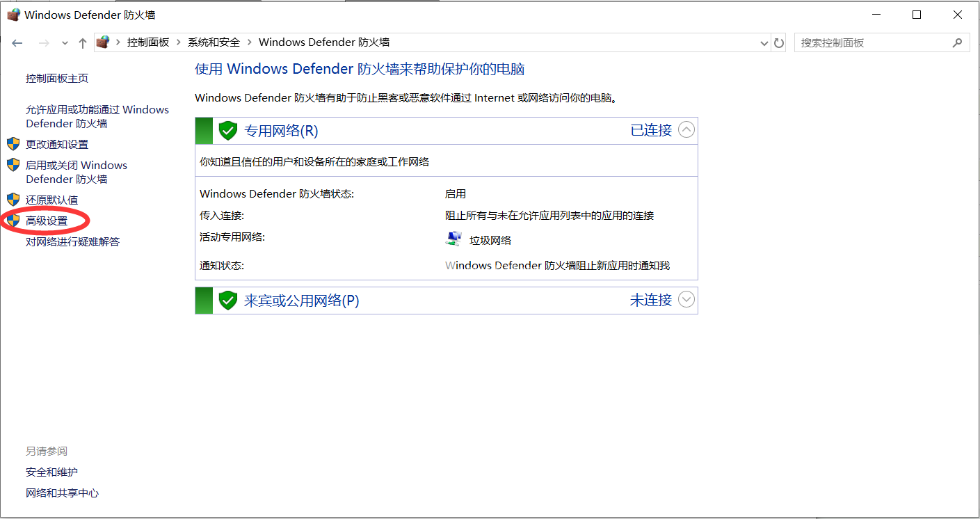Click the 已连接 status text

click(x=651, y=130)
